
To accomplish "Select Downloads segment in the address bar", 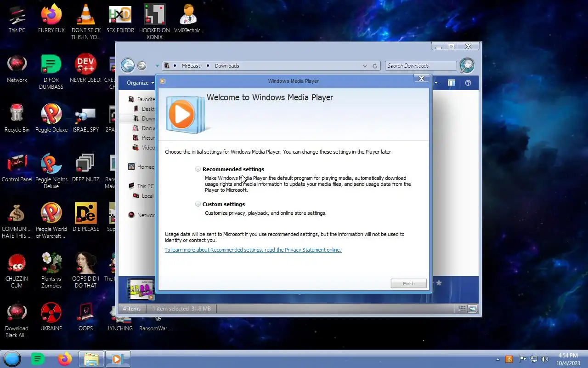I will pyautogui.click(x=227, y=66).
